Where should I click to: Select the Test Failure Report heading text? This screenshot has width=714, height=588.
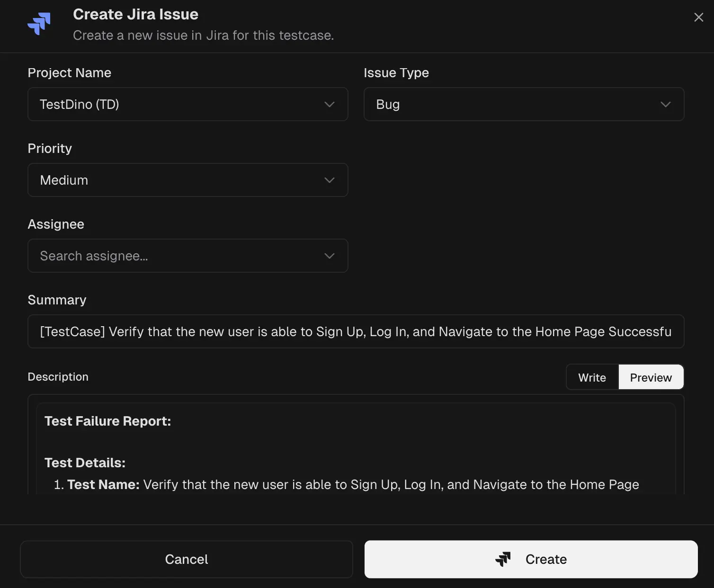pos(107,421)
